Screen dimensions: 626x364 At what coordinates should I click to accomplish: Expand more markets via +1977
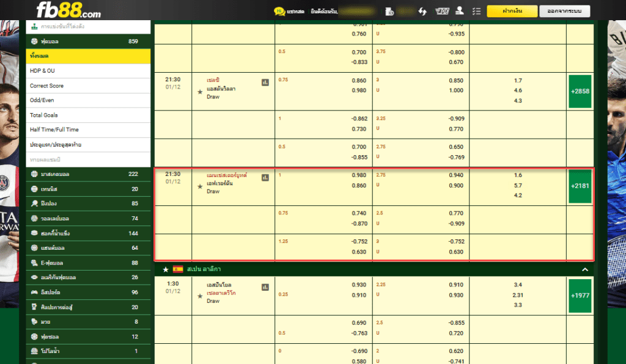click(x=580, y=296)
